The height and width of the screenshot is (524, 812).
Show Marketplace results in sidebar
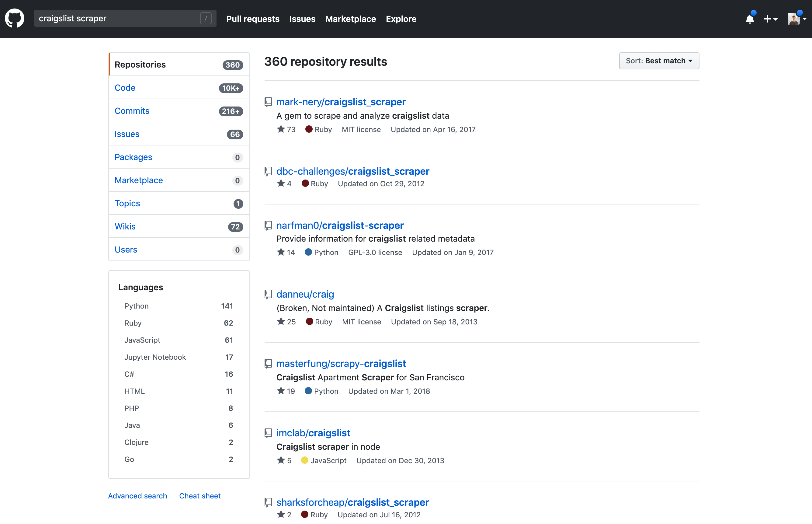pyautogui.click(x=179, y=180)
